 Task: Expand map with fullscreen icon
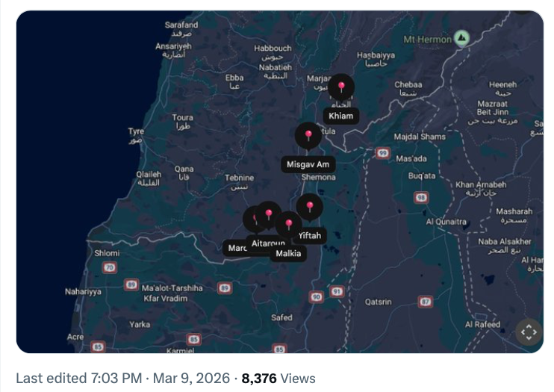(528, 332)
